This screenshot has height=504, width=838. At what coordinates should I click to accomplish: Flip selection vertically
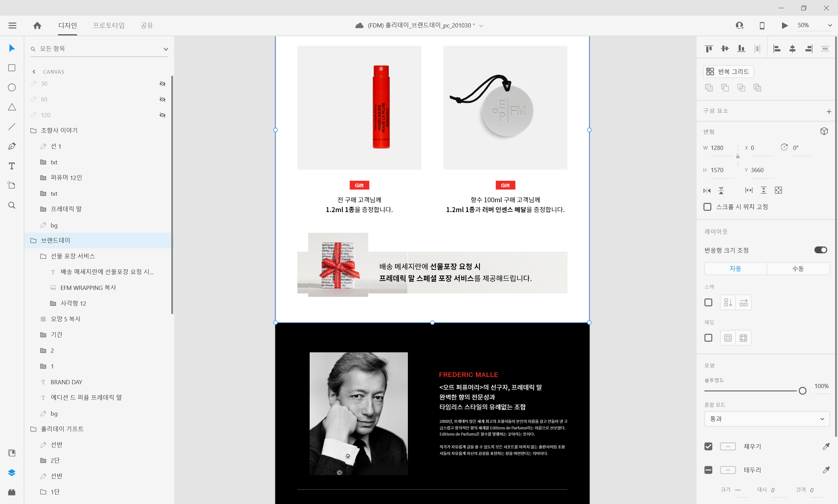721,190
